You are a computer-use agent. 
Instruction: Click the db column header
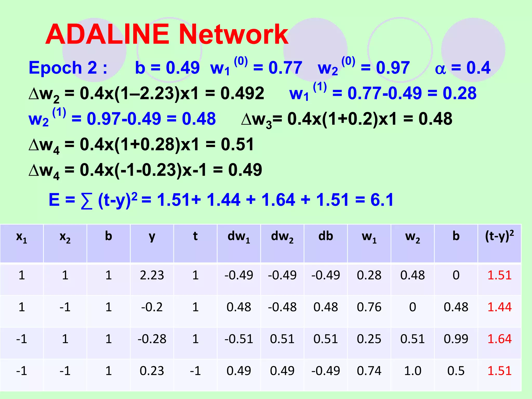point(325,236)
